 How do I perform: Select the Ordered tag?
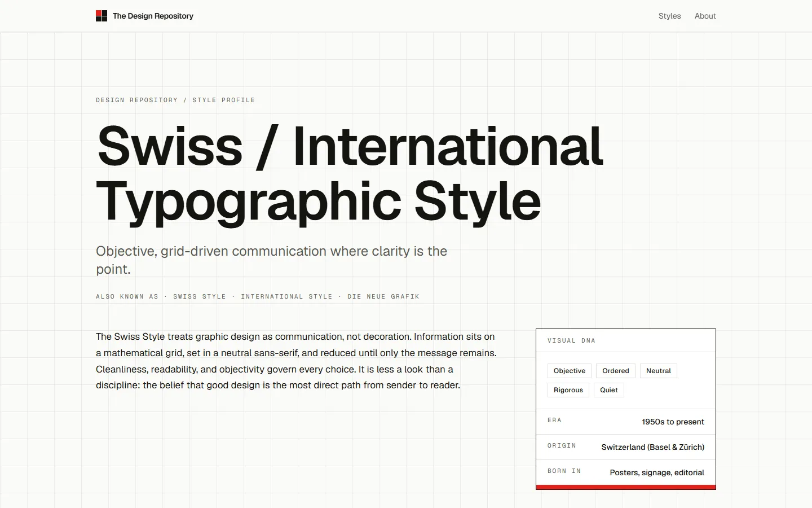(616, 371)
